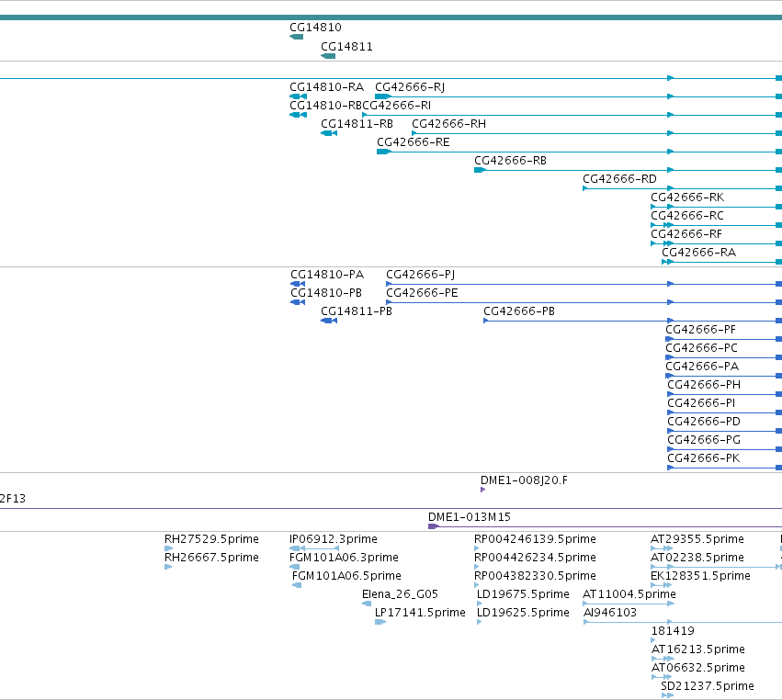Select EST SD21237.5prime
Screen dimensions: 782x700
coord(708,686)
